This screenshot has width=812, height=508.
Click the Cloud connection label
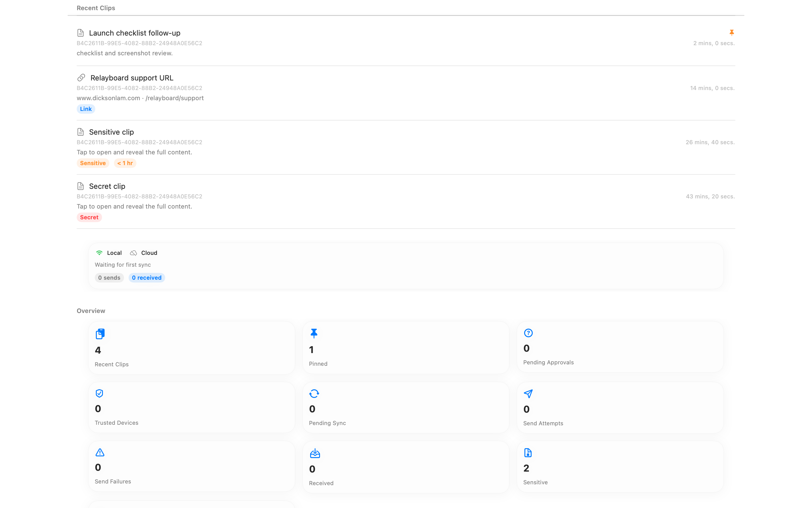(x=149, y=253)
